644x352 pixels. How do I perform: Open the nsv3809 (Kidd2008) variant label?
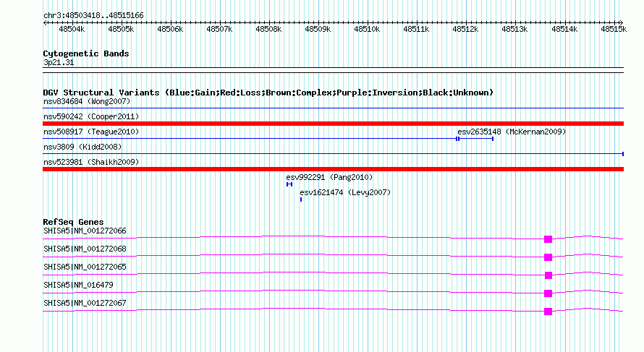(82, 147)
